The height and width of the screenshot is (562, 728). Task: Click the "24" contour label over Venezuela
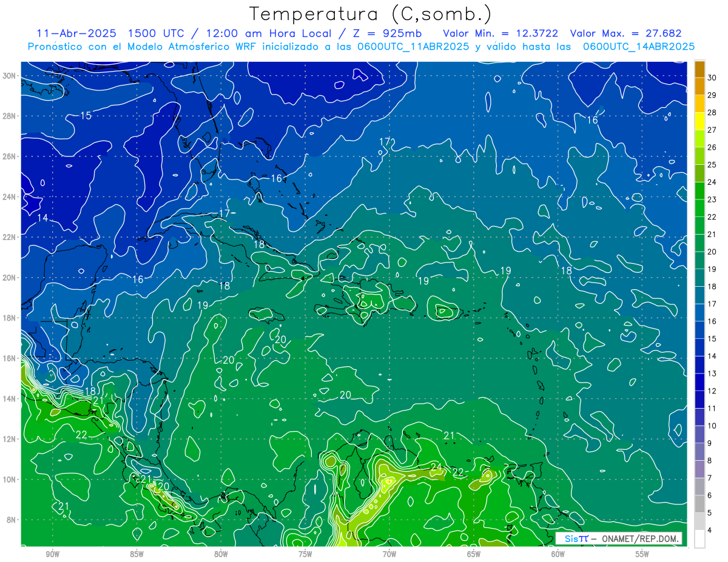point(436,466)
